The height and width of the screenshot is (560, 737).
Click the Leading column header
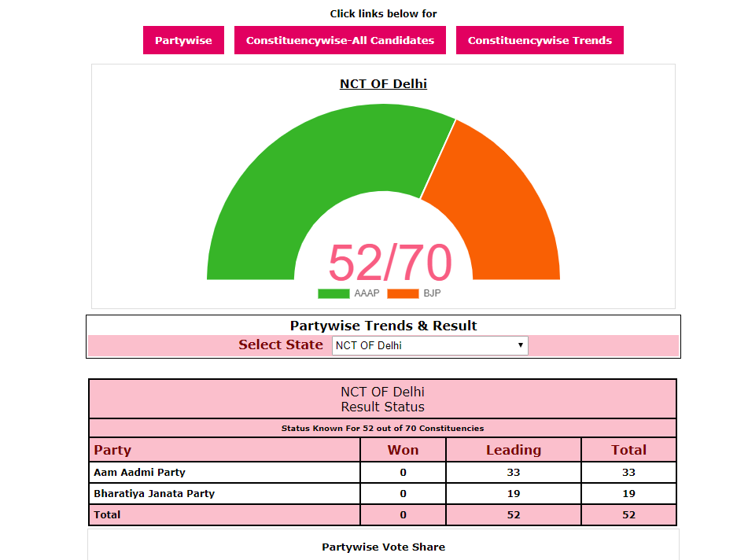(514, 450)
